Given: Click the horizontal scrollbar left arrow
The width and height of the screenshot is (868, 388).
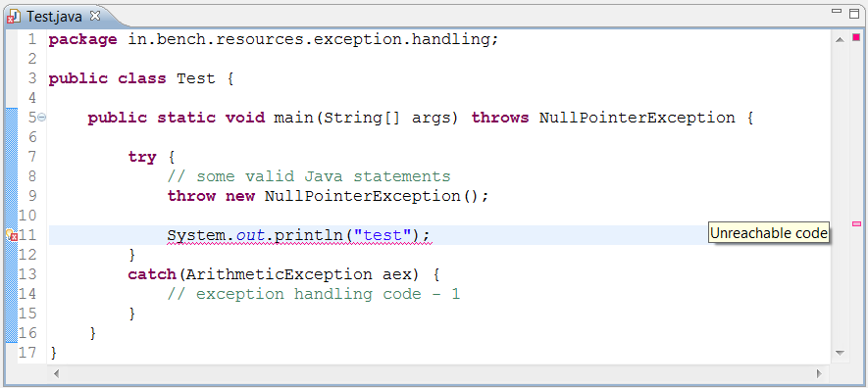Looking at the screenshot, I should point(56,374).
